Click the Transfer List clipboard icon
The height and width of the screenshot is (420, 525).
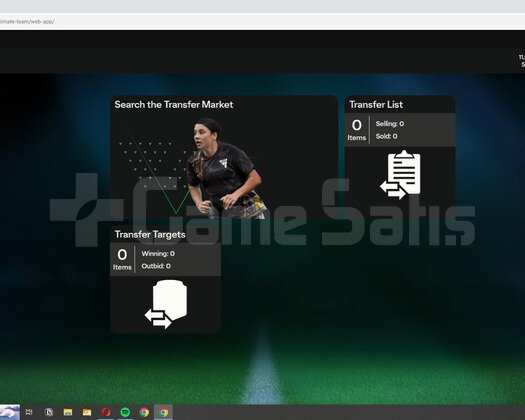pyautogui.click(x=400, y=174)
